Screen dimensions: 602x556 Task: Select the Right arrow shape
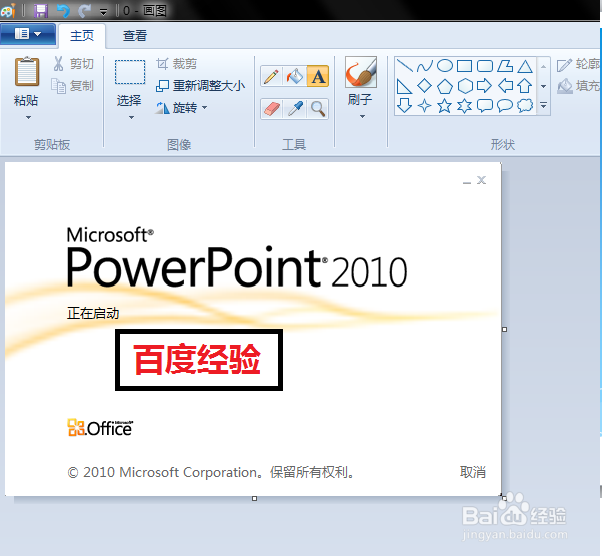coord(485,86)
